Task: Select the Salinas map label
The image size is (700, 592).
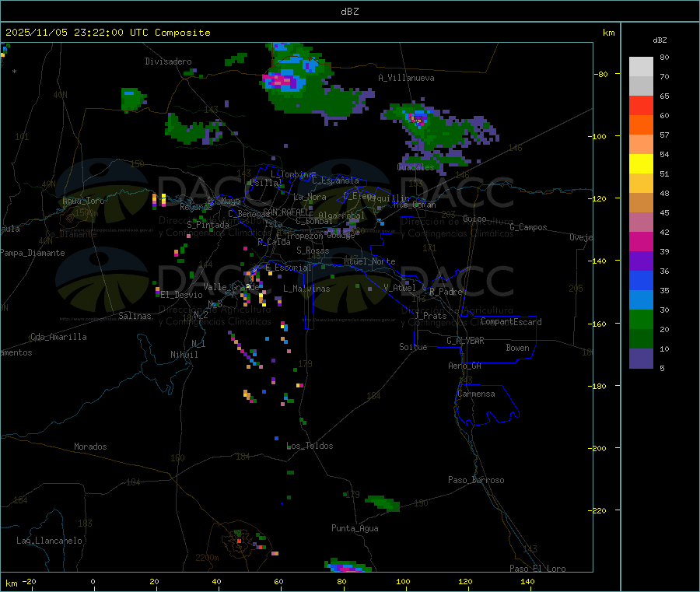Action: [x=135, y=316]
